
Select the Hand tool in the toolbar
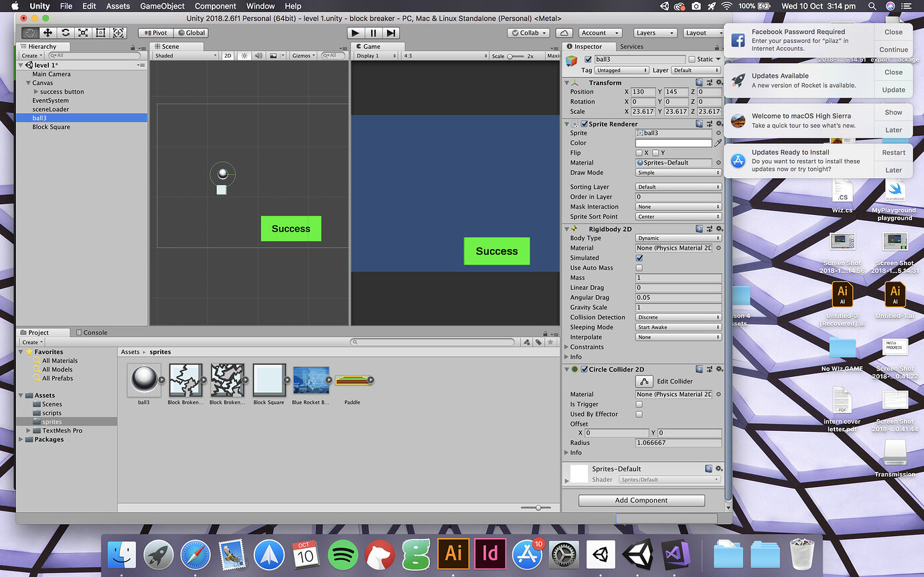pyautogui.click(x=29, y=33)
